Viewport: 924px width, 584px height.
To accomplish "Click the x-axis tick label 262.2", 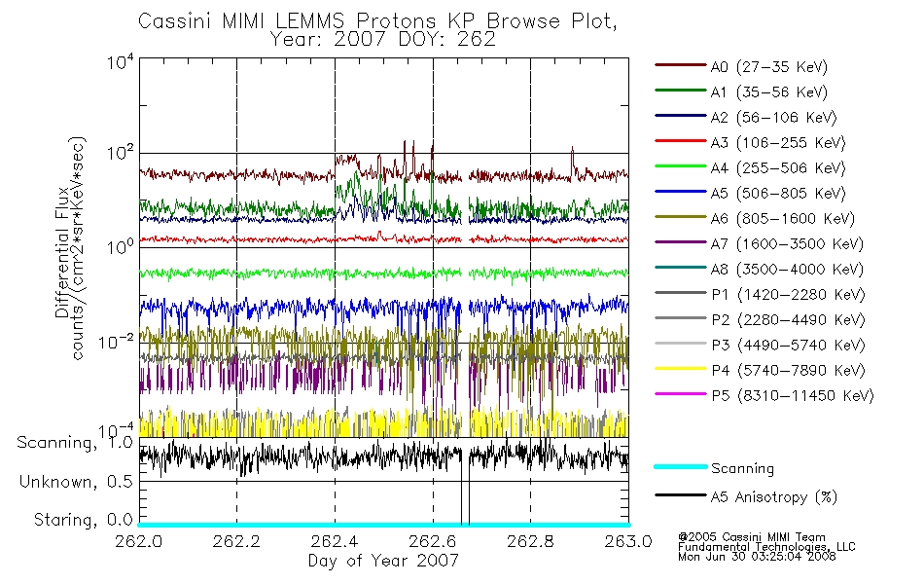I will point(236,541).
